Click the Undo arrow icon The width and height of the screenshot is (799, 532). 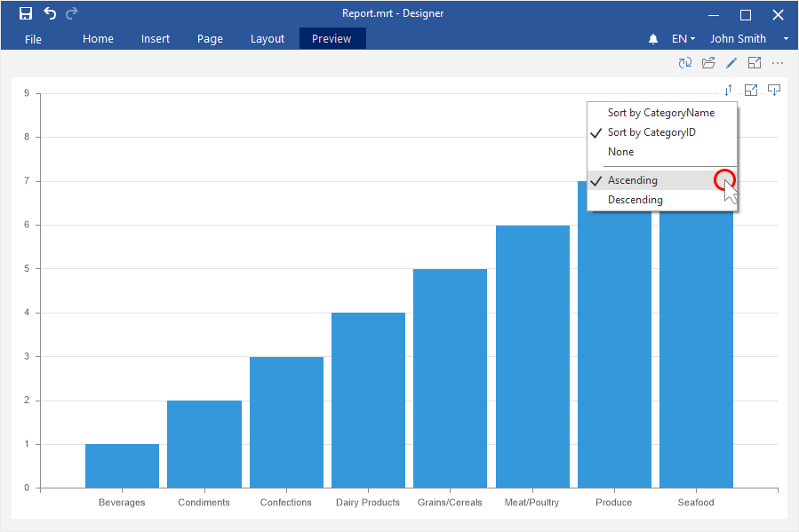pyautogui.click(x=50, y=13)
